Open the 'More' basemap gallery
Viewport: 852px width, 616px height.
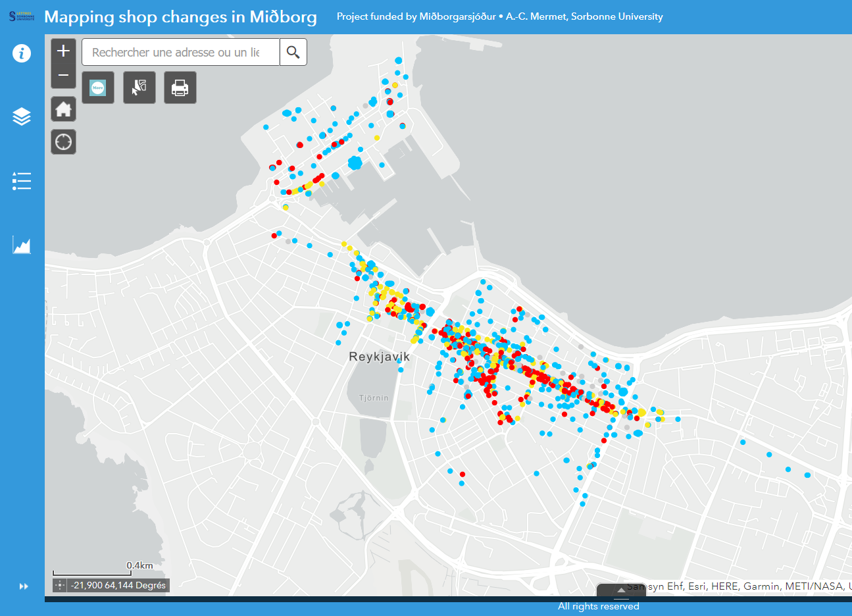(97, 87)
